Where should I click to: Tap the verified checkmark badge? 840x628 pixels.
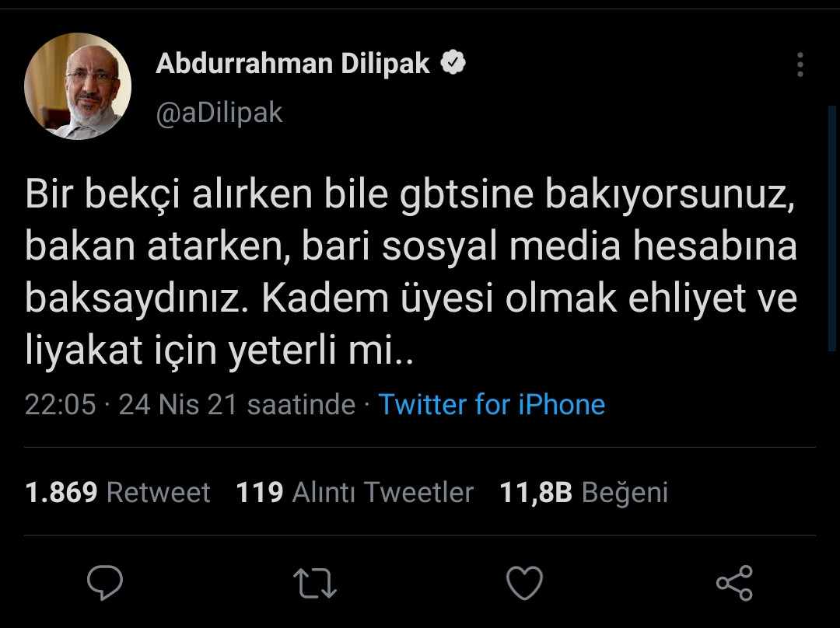pos(452,62)
